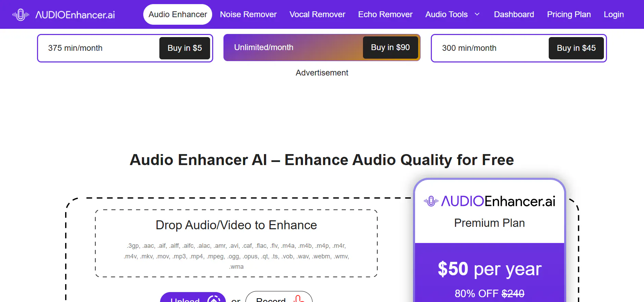Click the 300 min/month label
The width and height of the screenshot is (644, 302).
click(469, 48)
